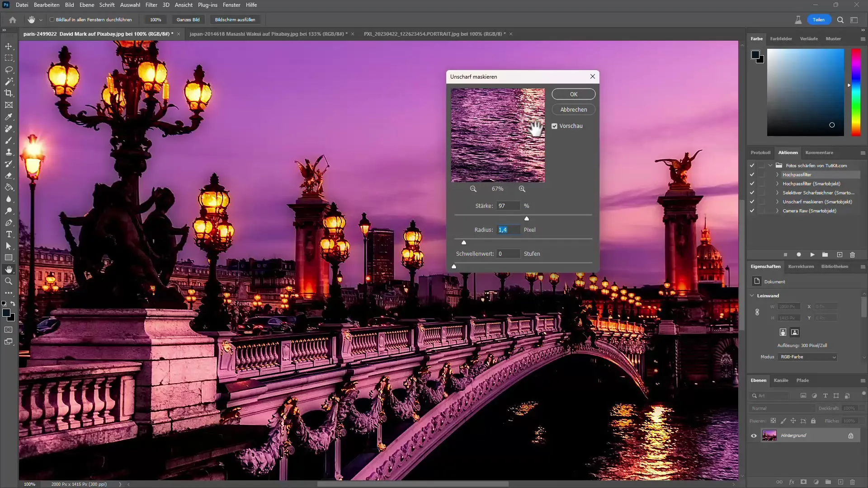Create new action set folder

pyautogui.click(x=825, y=255)
